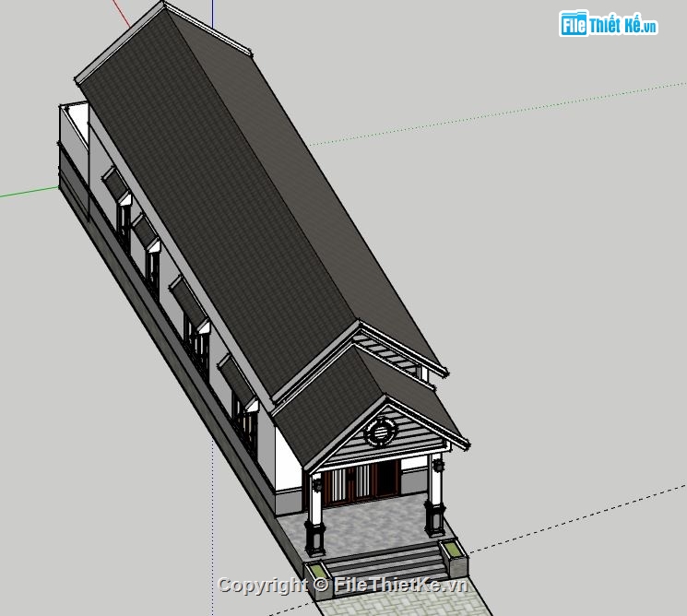This screenshot has height=616, width=687.
Task: Select the right porch column
Action: pos(435,495)
